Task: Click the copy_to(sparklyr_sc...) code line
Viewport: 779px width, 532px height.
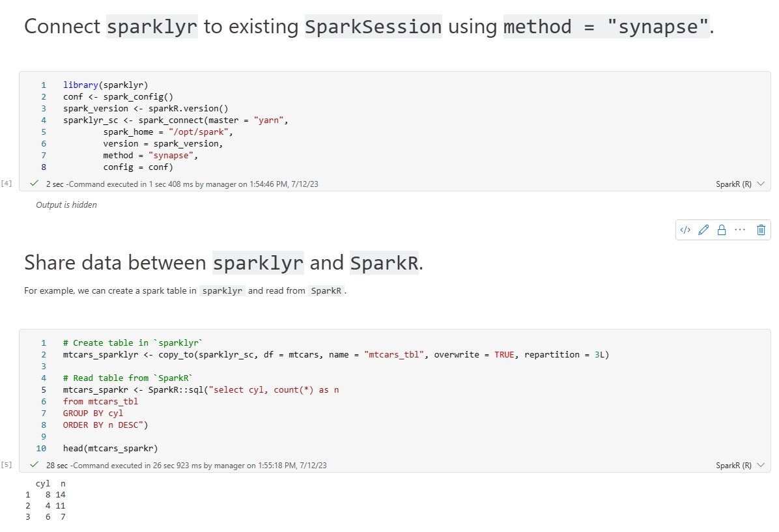Action: 336,355
